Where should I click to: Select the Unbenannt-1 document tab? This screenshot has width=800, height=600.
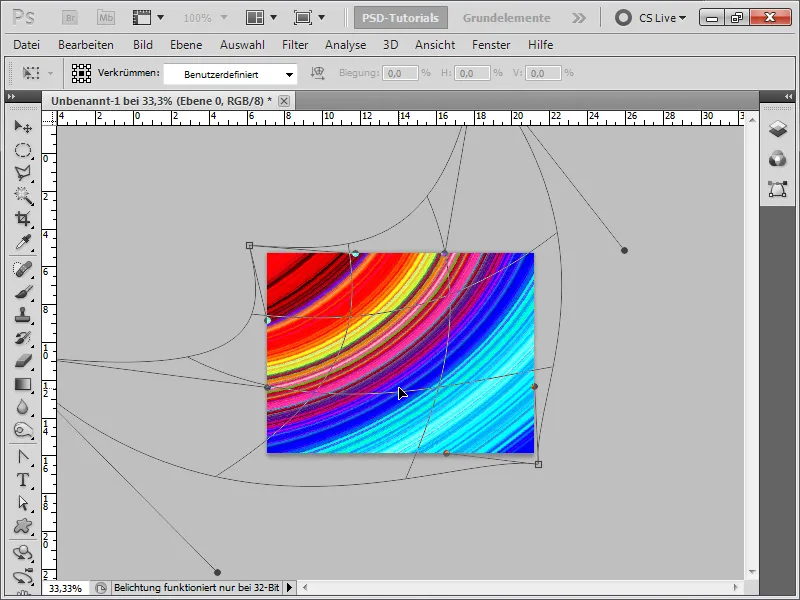pyautogui.click(x=161, y=101)
